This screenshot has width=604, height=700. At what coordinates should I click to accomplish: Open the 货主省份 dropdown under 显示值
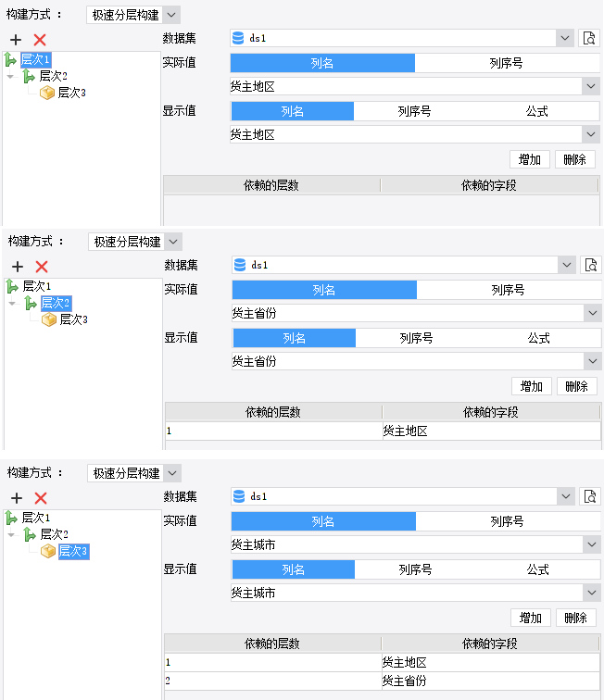592,362
